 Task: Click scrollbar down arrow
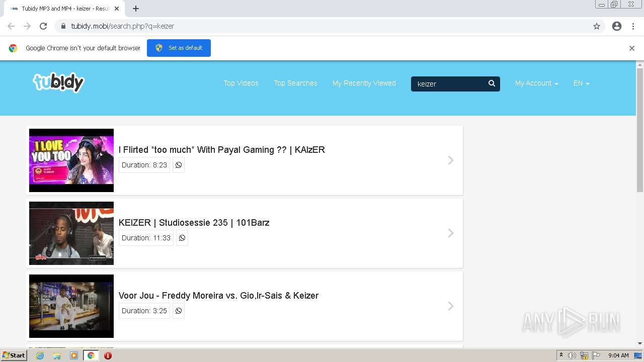tap(640, 343)
